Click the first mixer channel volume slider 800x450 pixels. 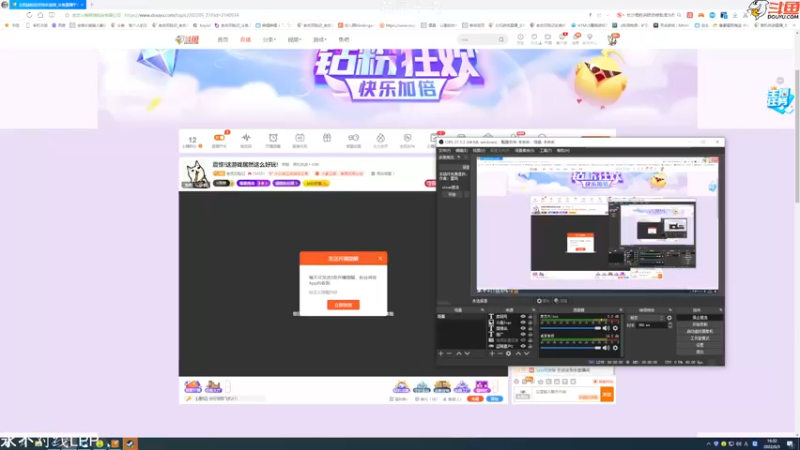(x=570, y=328)
